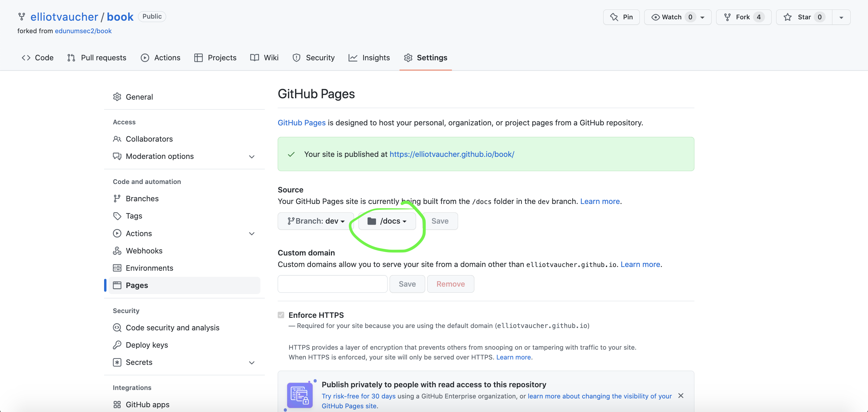
Task: Click the Settings tab gear icon
Action: click(x=408, y=58)
